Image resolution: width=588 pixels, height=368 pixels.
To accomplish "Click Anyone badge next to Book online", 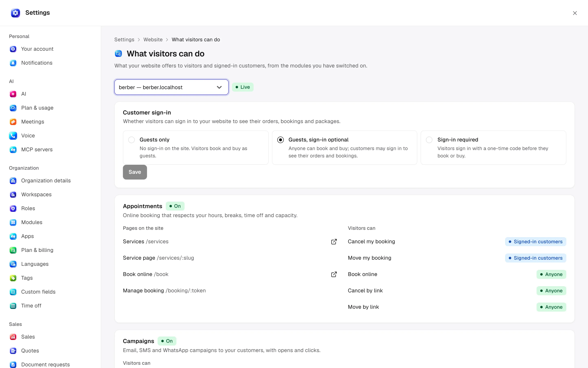I will pyautogui.click(x=551, y=274).
